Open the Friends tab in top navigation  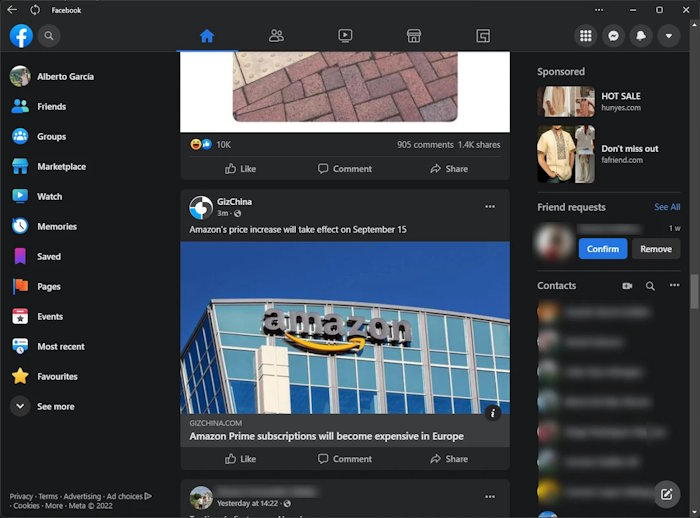click(x=276, y=36)
